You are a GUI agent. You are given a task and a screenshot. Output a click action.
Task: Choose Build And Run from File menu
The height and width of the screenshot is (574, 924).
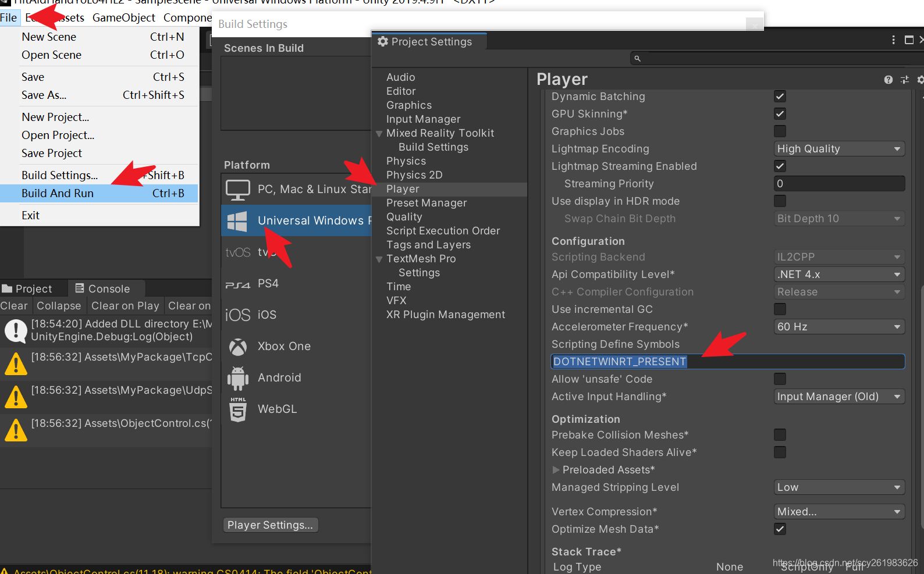coord(99,193)
